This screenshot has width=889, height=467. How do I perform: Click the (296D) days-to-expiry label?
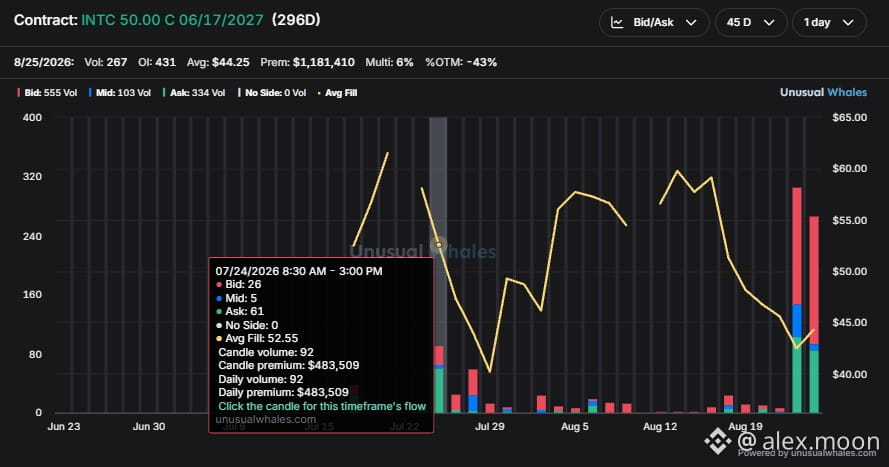pos(296,20)
